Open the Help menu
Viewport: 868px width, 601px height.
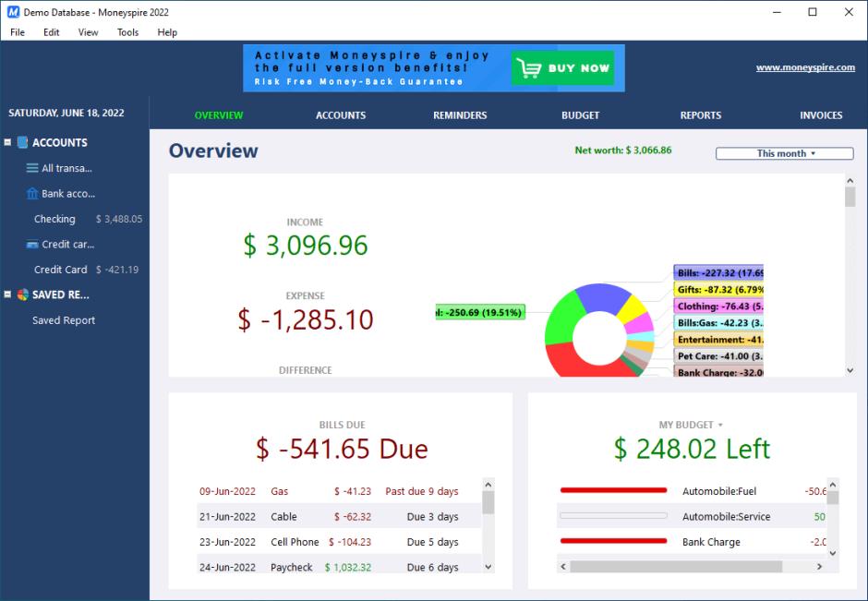point(167,32)
